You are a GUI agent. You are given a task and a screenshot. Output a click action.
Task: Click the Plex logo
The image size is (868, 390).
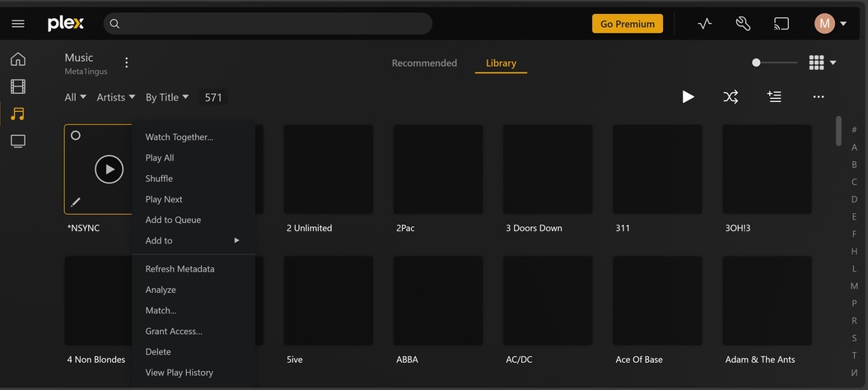65,24
